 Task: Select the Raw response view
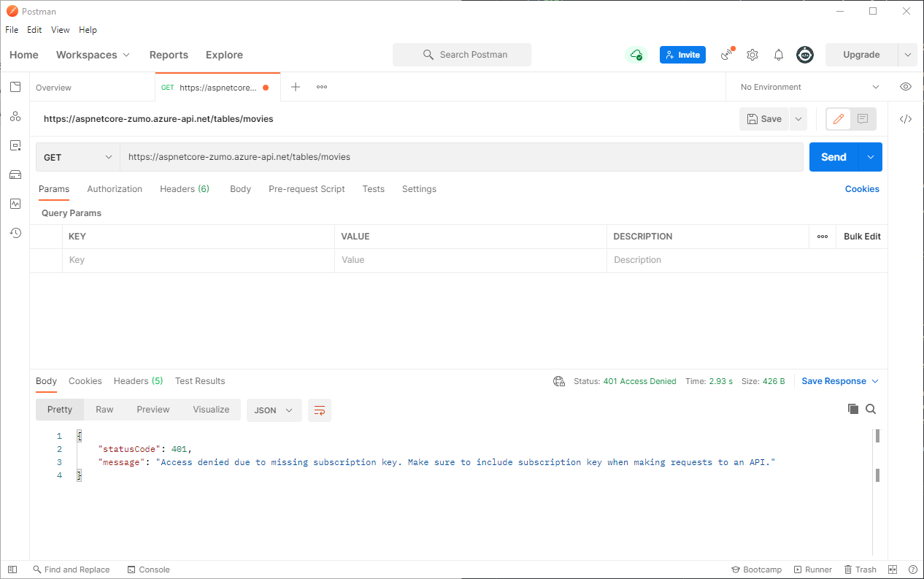pyautogui.click(x=104, y=410)
